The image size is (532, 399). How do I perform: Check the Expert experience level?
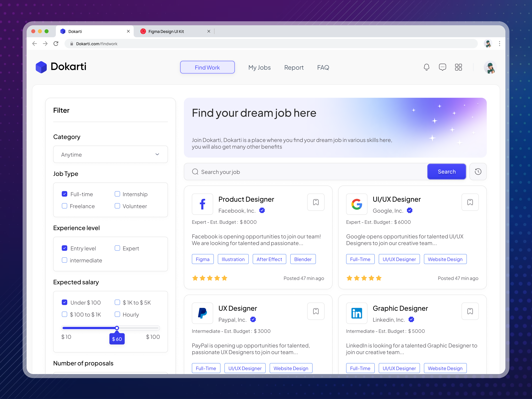pos(117,248)
